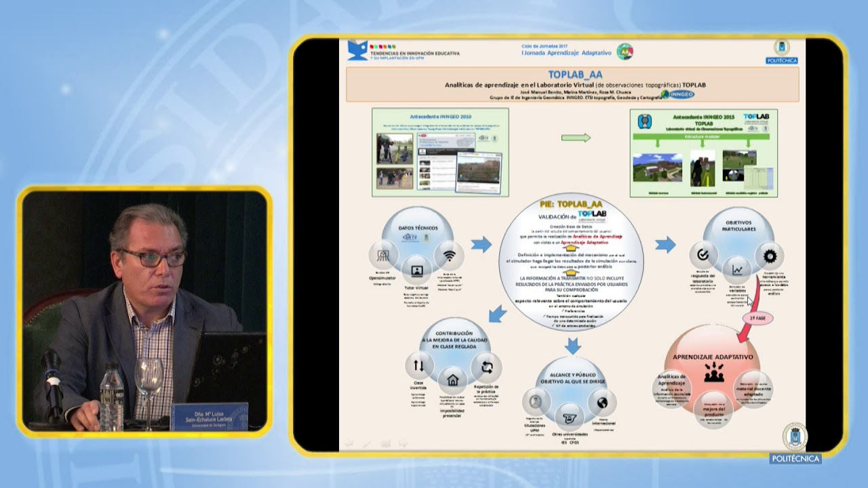Screen dimensions: 868x488
Task: Select the top surveyors photo in Antecedente 2010
Action: (395, 148)
